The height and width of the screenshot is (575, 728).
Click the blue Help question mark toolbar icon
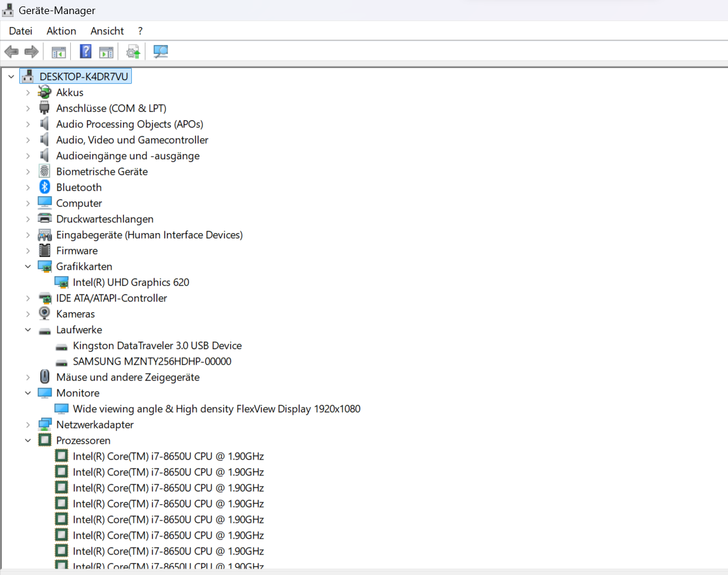click(x=86, y=52)
